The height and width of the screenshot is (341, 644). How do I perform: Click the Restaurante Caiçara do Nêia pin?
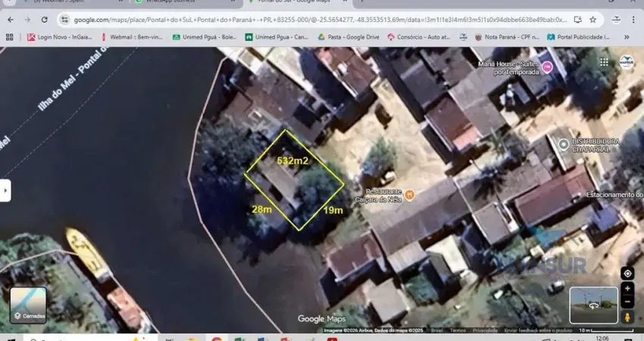pyautogui.click(x=409, y=195)
